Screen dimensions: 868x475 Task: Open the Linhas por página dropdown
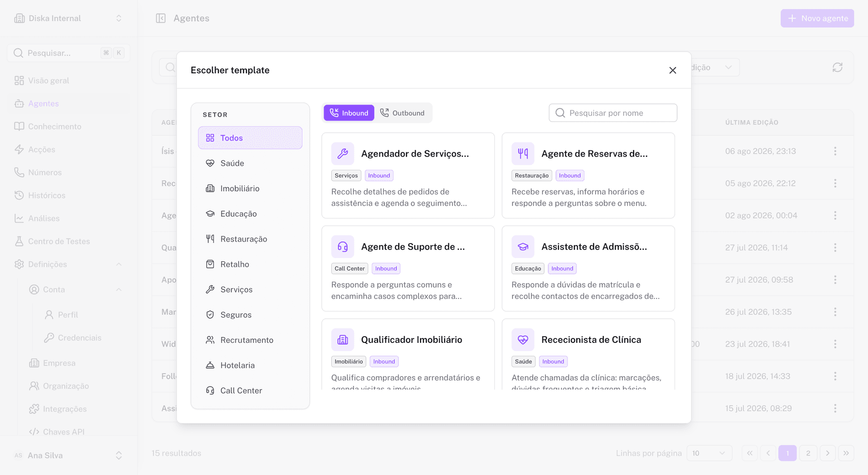click(709, 453)
